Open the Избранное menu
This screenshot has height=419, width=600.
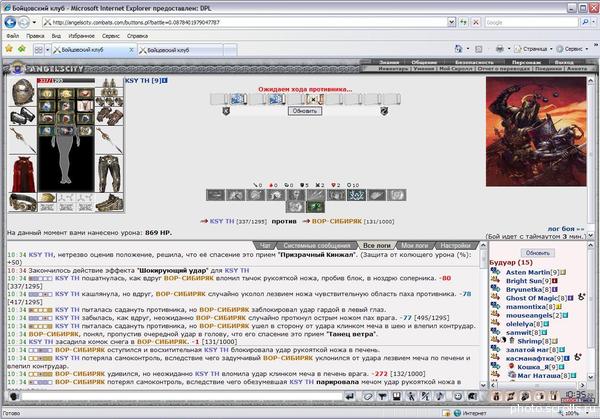click(82, 36)
